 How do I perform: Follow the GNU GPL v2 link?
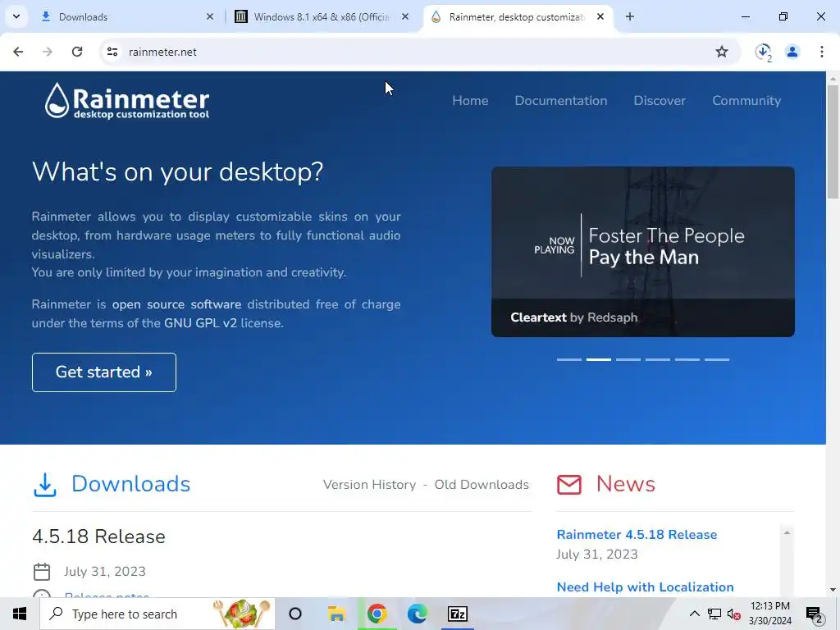tap(200, 323)
